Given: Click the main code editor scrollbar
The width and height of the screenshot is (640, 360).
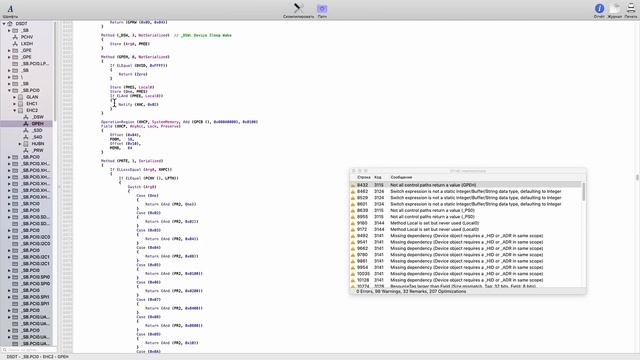Looking at the screenshot, I should (x=637, y=177).
